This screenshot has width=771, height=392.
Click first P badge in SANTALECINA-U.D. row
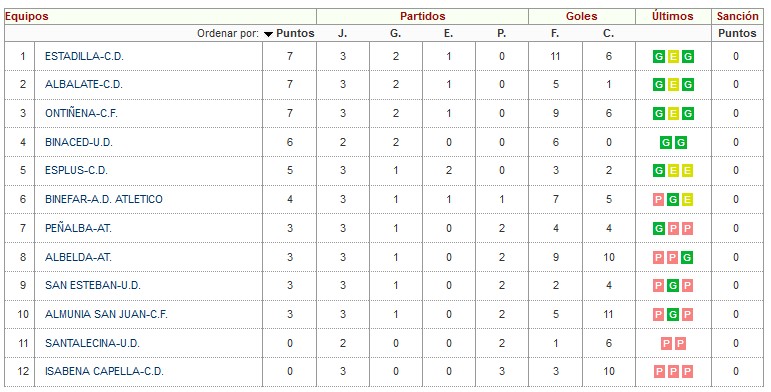[x=666, y=343]
